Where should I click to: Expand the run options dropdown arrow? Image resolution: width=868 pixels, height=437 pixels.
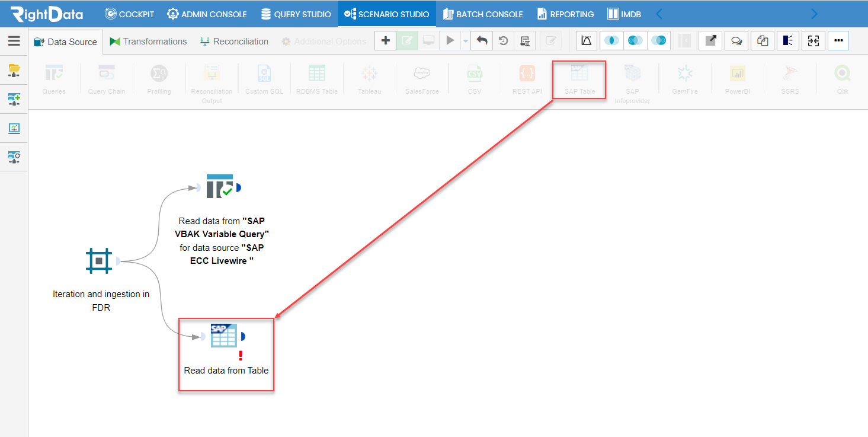tap(465, 41)
